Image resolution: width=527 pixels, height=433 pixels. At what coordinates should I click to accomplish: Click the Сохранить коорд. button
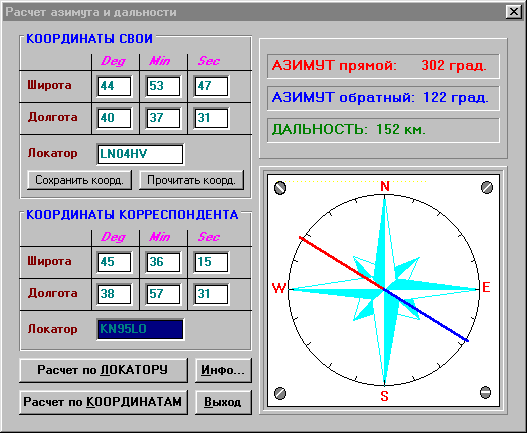pos(79,180)
